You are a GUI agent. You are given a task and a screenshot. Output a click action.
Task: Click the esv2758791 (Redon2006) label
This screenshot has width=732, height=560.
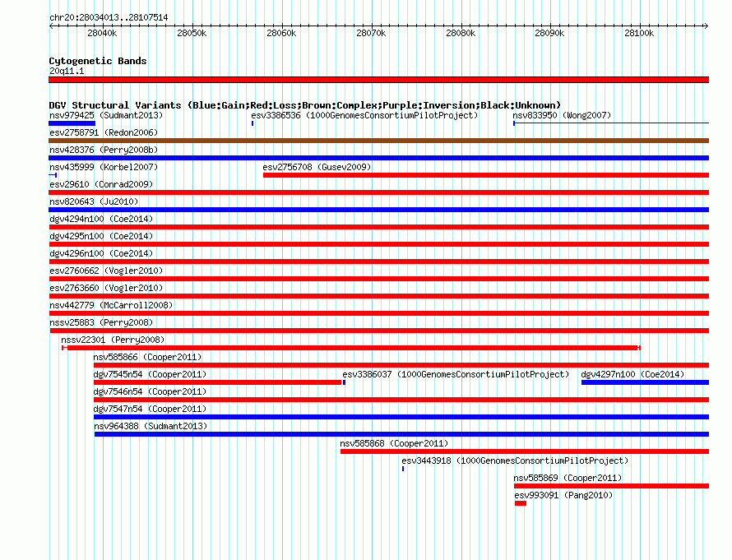click(104, 132)
